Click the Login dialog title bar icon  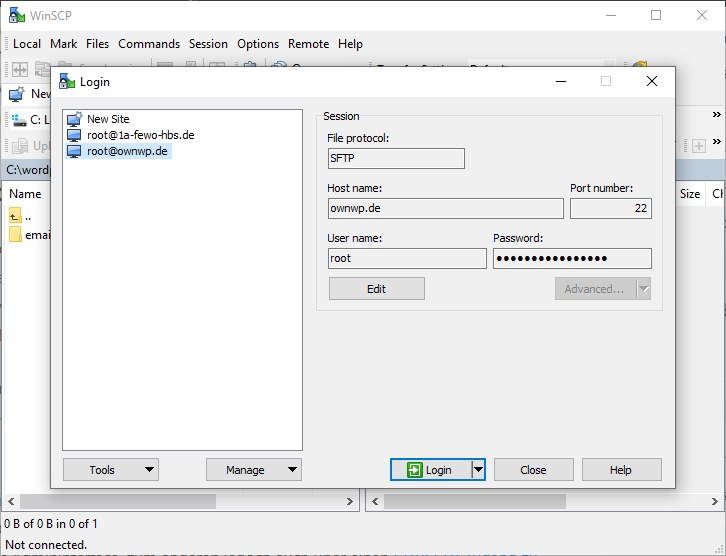coord(67,81)
